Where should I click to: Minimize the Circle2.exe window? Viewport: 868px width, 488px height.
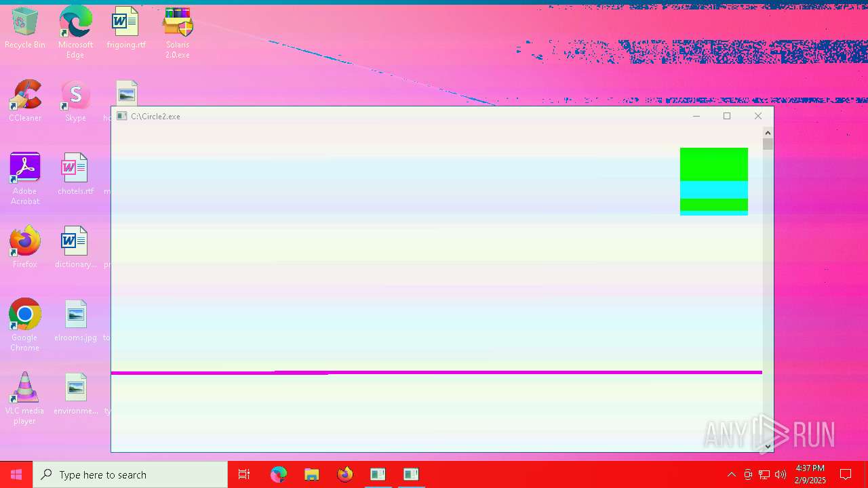(696, 116)
